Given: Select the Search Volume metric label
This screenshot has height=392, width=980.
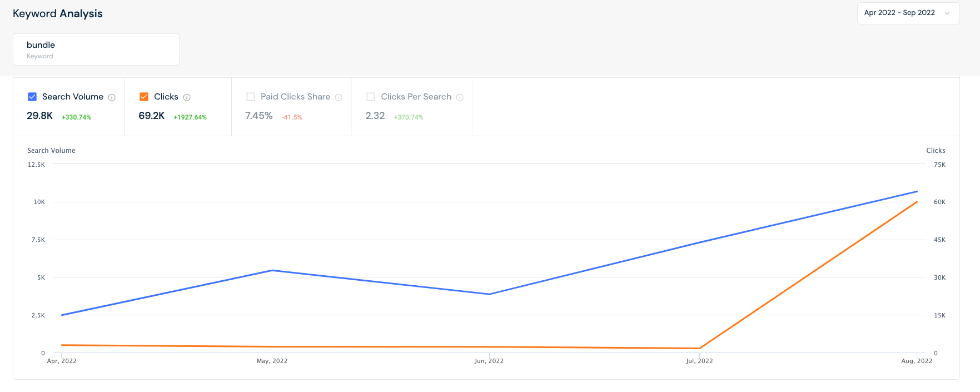Looking at the screenshot, I should 73,97.
